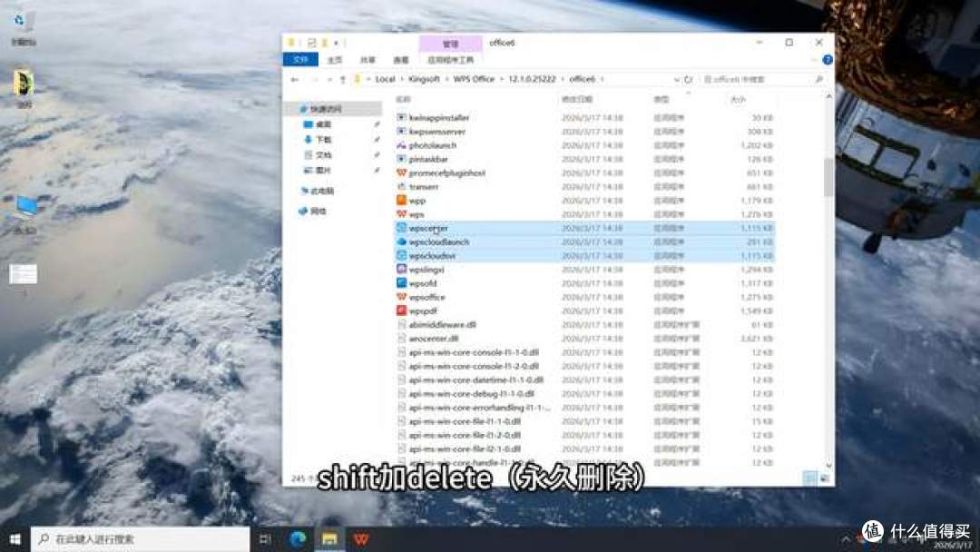Navigate to WPS Office in the address bar

474,79
